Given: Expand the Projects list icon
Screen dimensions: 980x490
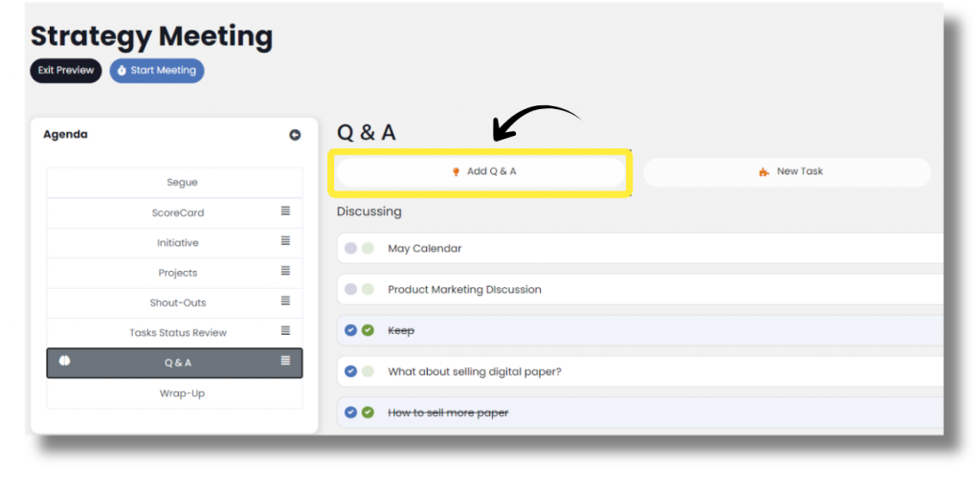Looking at the screenshot, I should (285, 272).
